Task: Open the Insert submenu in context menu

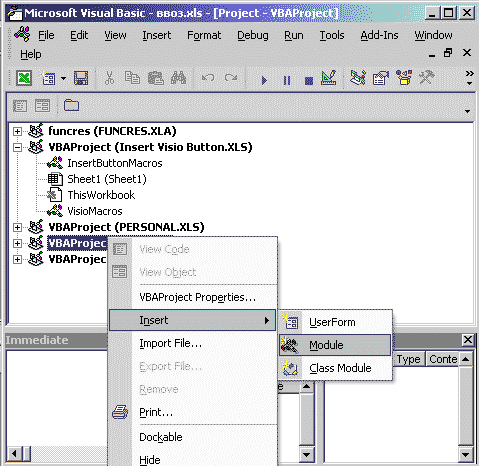Action: point(192,320)
